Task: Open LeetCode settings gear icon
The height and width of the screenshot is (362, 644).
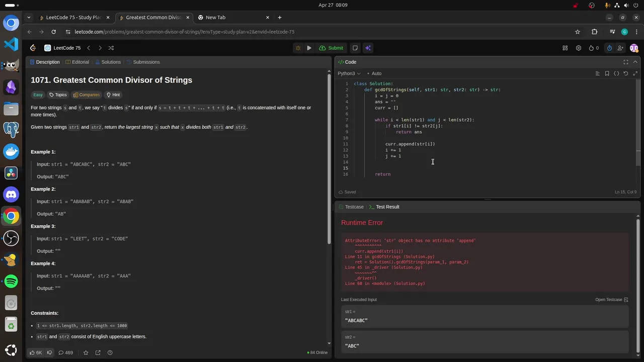Action: [579, 48]
